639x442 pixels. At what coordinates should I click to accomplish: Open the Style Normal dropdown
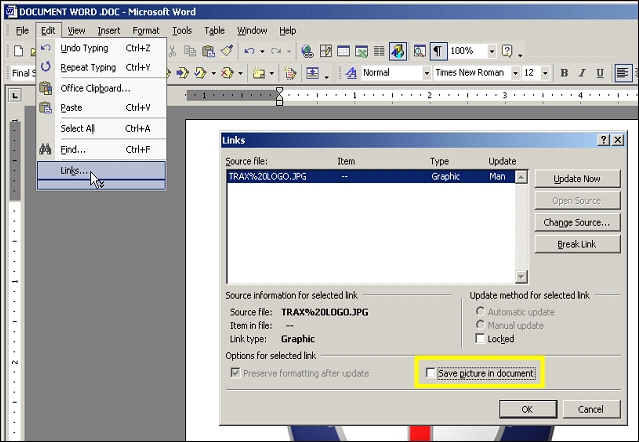point(426,73)
